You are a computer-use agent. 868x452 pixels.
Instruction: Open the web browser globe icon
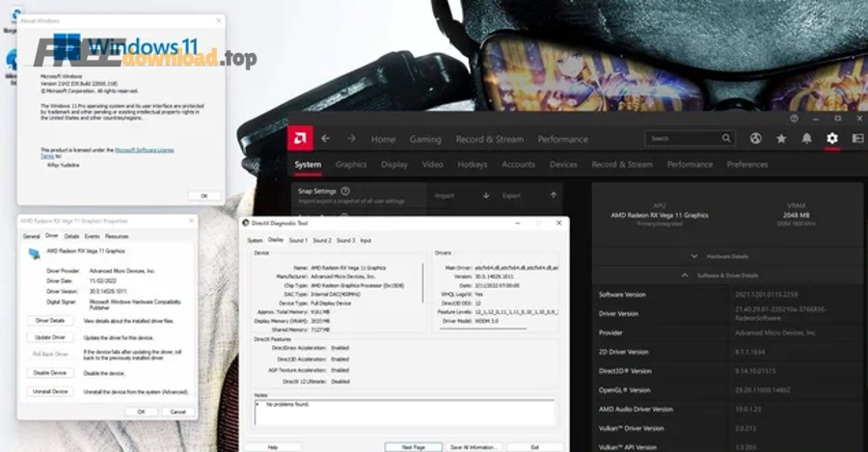click(x=755, y=139)
